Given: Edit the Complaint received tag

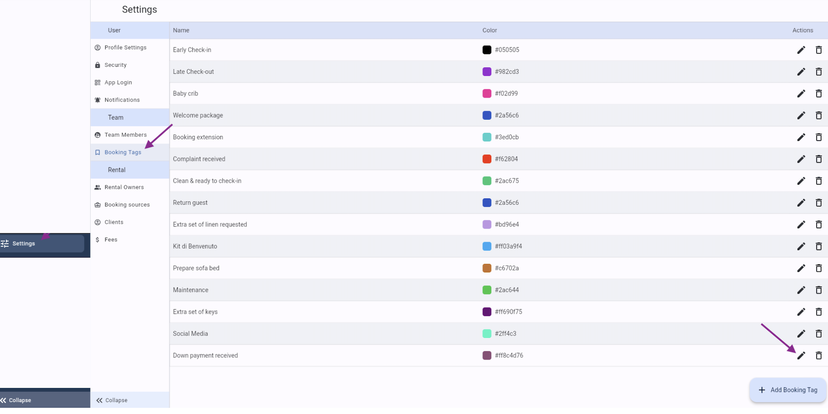Looking at the screenshot, I should [801, 159].
